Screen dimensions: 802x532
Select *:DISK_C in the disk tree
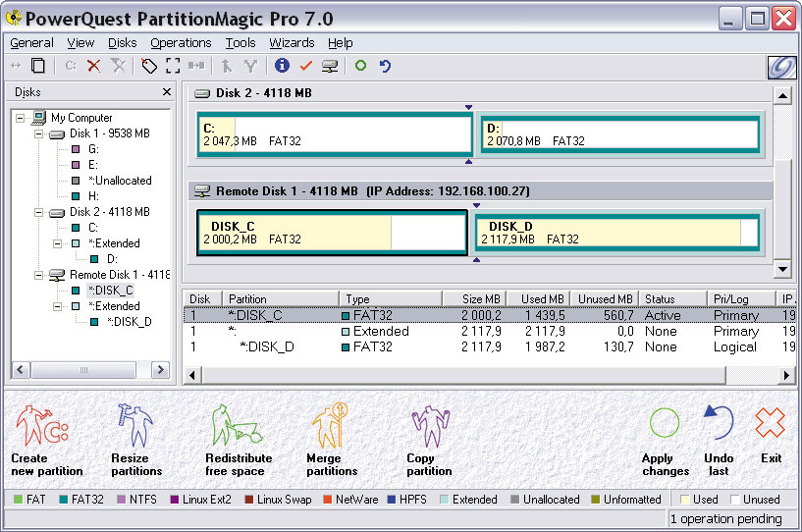click(110, 291)
